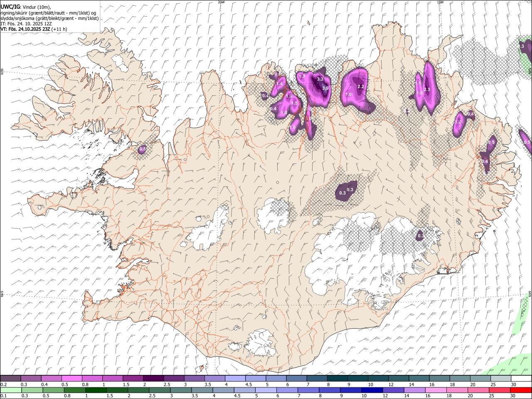Choose the upper-row legend swatch starting at 0.8

coord(92,379)
